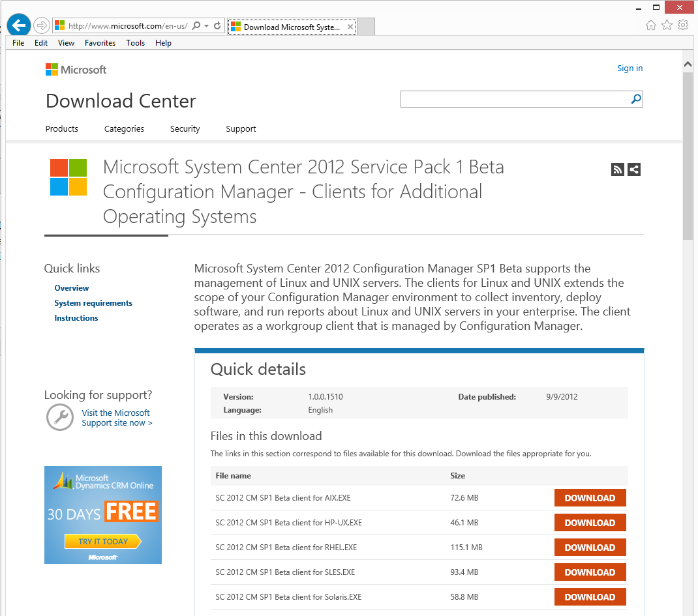Open the Support navigation item
The width and height of the screenshot is (698, 616).
(241, 128)
